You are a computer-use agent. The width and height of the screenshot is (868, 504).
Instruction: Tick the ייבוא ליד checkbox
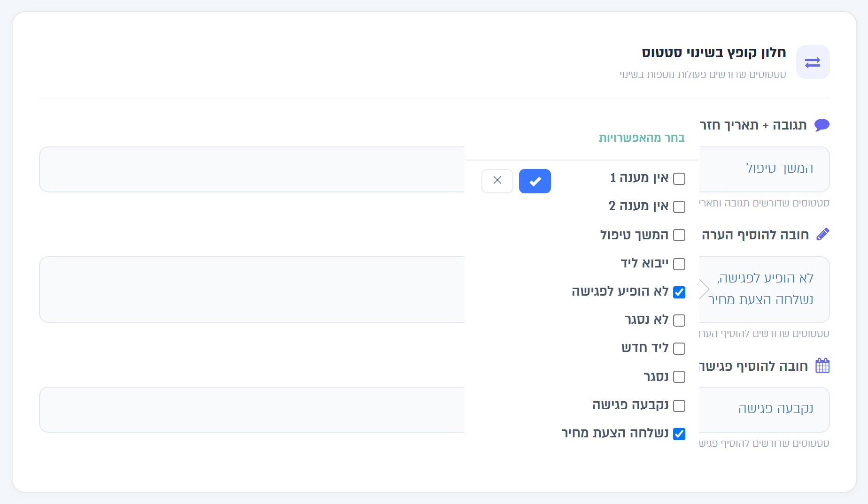(679, 264)
